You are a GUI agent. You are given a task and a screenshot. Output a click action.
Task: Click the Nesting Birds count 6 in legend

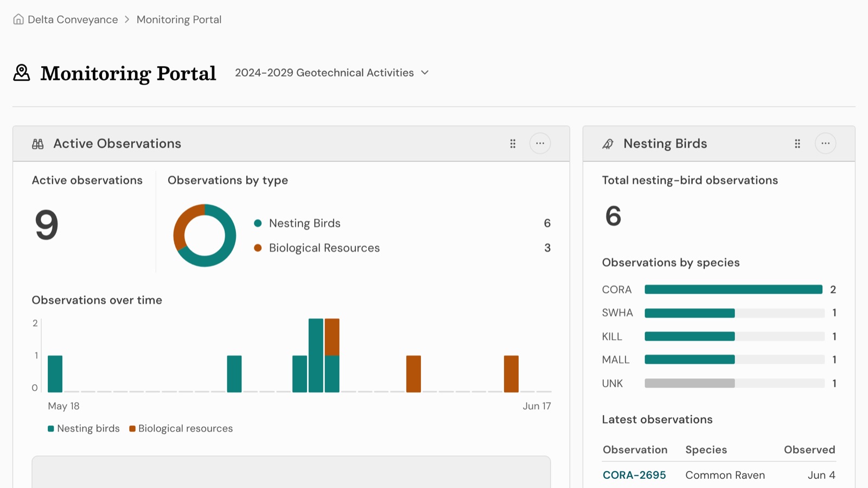coord(547,223)
